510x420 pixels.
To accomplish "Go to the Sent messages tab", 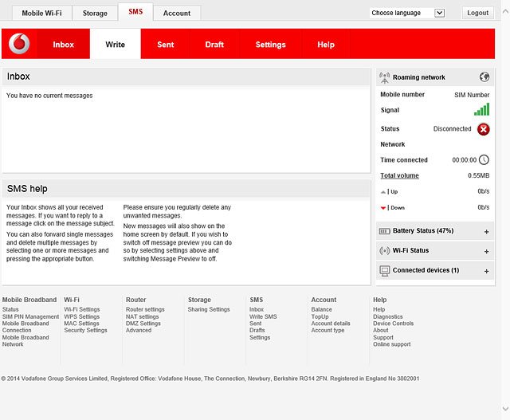I will click(166, 45).
